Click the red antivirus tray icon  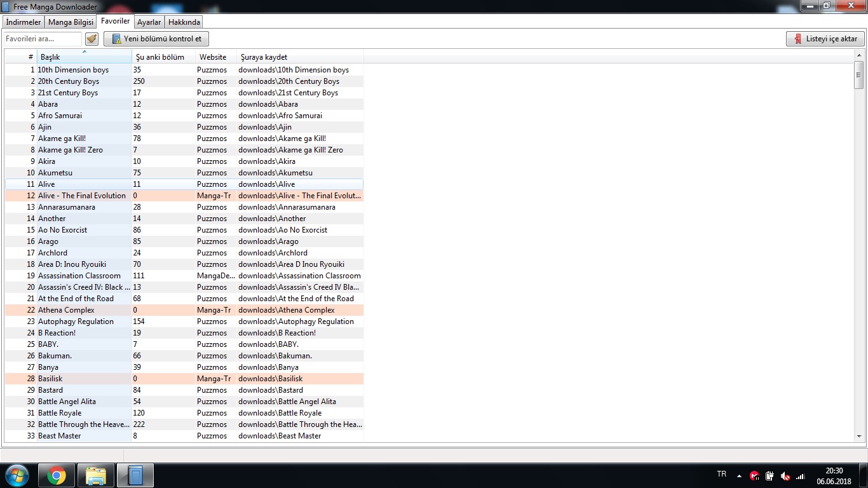point(754,476)
